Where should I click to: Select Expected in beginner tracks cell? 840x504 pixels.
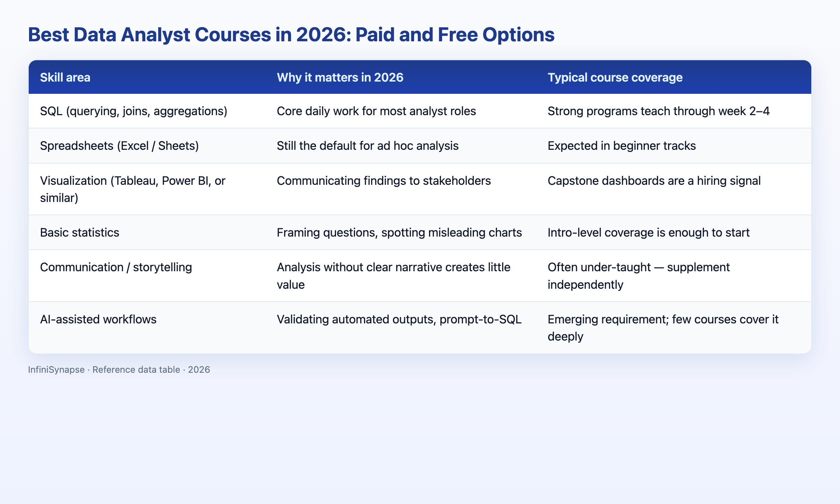(x=622, y=146)
